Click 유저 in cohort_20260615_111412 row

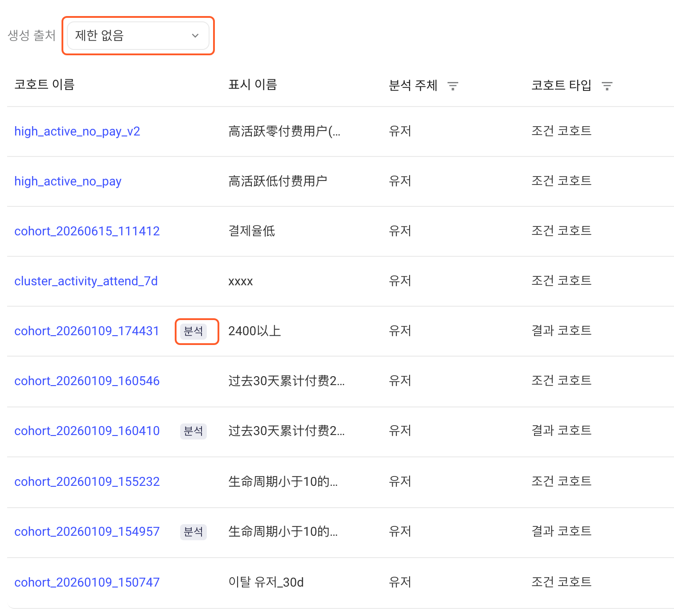[400, 231]
